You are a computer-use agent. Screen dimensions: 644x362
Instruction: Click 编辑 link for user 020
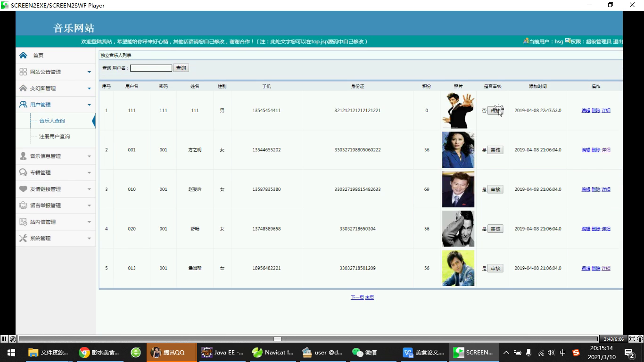pos(586,229)
